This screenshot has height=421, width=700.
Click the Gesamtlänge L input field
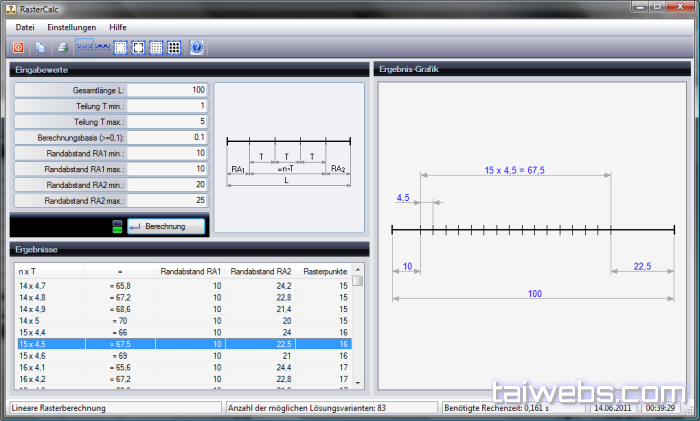click(x=168, y=89)
